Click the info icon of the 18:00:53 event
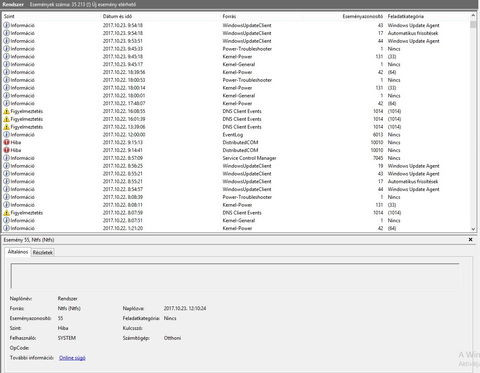 pyautogui.click(x=6, y=80)
